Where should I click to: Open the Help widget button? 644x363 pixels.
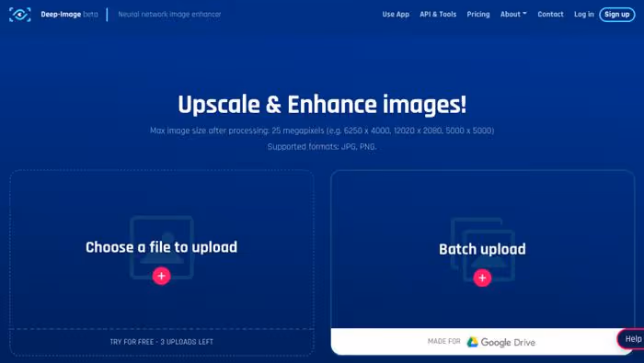point(631,339)
